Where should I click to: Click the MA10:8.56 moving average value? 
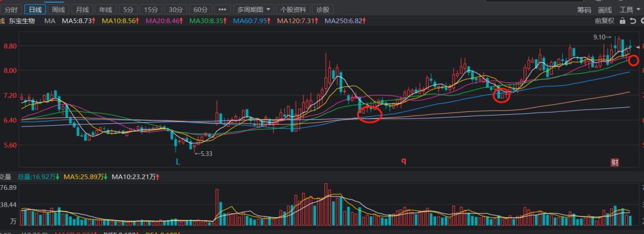(x=120, y=20)
